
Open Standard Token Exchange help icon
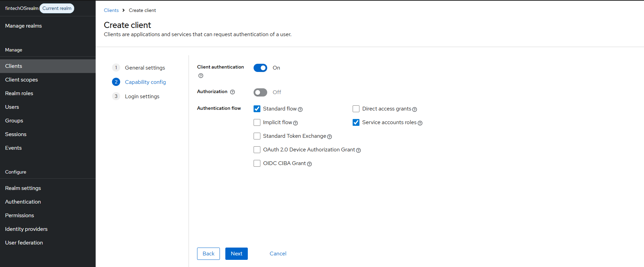point(329,137)
